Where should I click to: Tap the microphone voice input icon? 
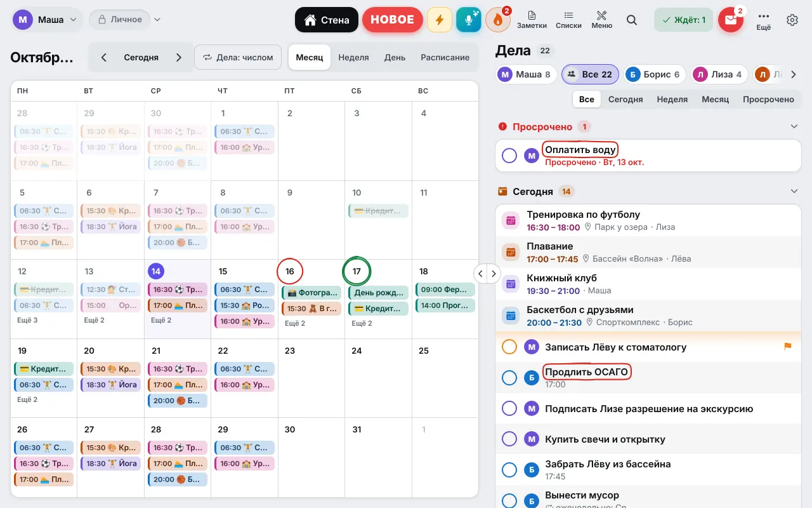click(x=469, y=20)
